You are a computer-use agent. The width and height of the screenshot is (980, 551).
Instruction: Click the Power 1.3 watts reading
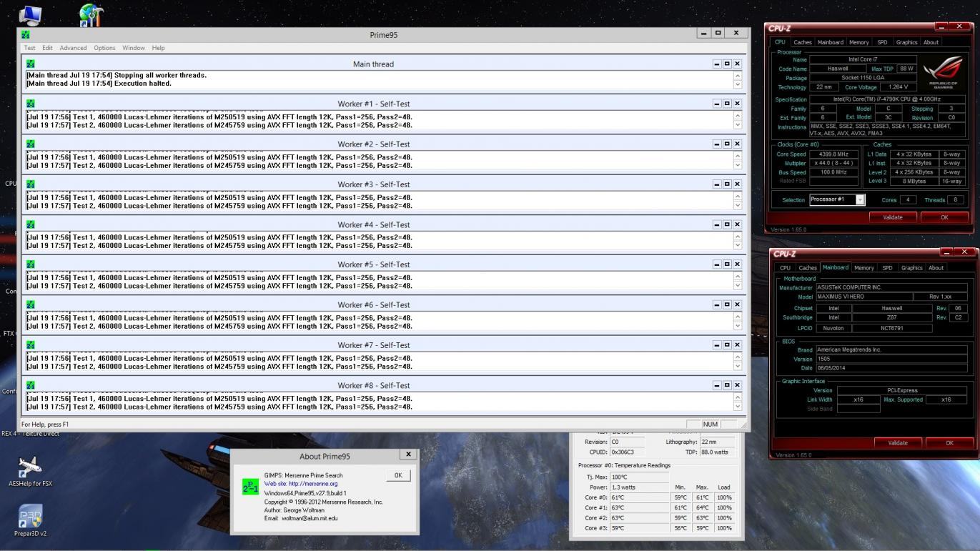[x=640, y=487]
